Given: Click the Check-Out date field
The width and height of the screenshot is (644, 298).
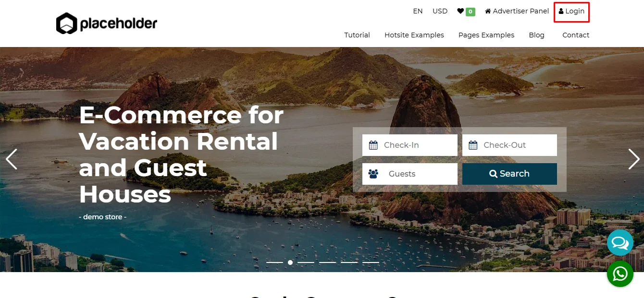Looking at the screenshot, I should (x=509, y=145).
